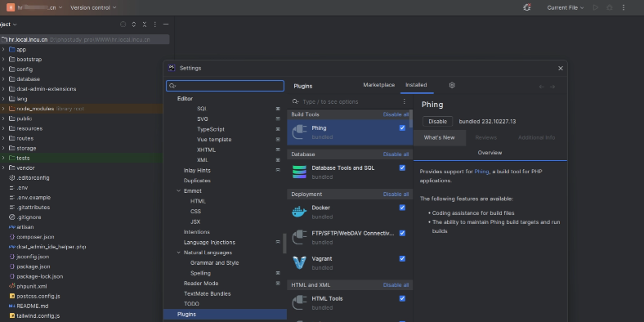Image resolution: width=644 pixels, height=322 pixels.
Task: Open Project panel options menu
Action: click(x=154, y=25)
